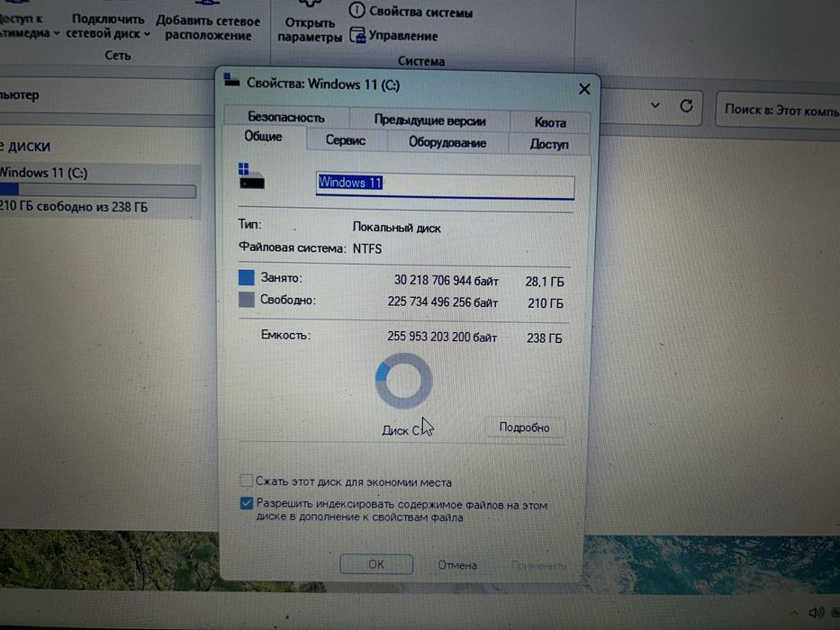Click the C: drive usage bar in Explorer

pos(97,190)
